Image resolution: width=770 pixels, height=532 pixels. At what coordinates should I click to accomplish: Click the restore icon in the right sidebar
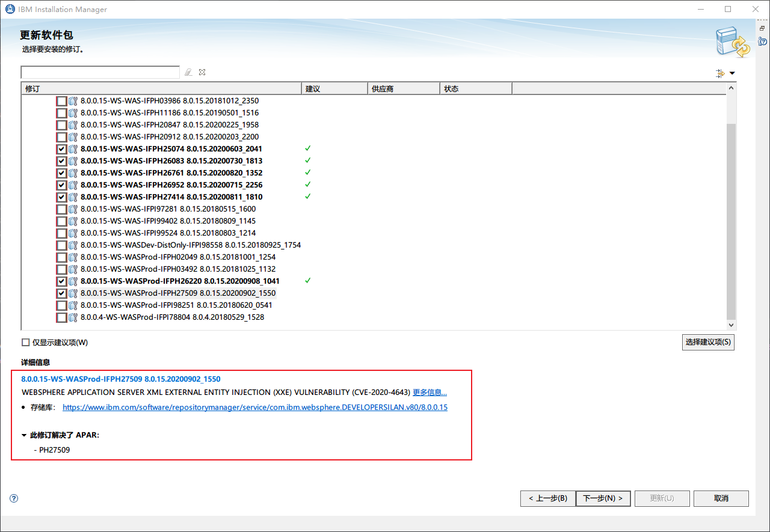click(762, 28)
